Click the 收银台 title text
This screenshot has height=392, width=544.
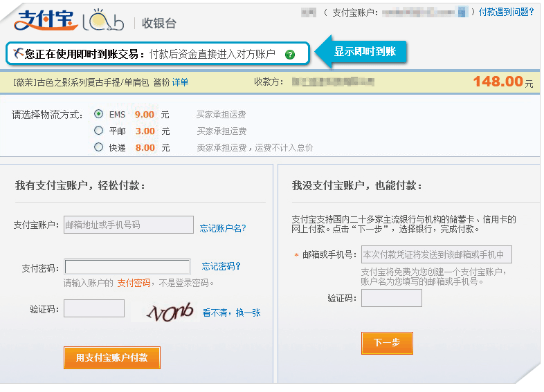tap(159, 24)
